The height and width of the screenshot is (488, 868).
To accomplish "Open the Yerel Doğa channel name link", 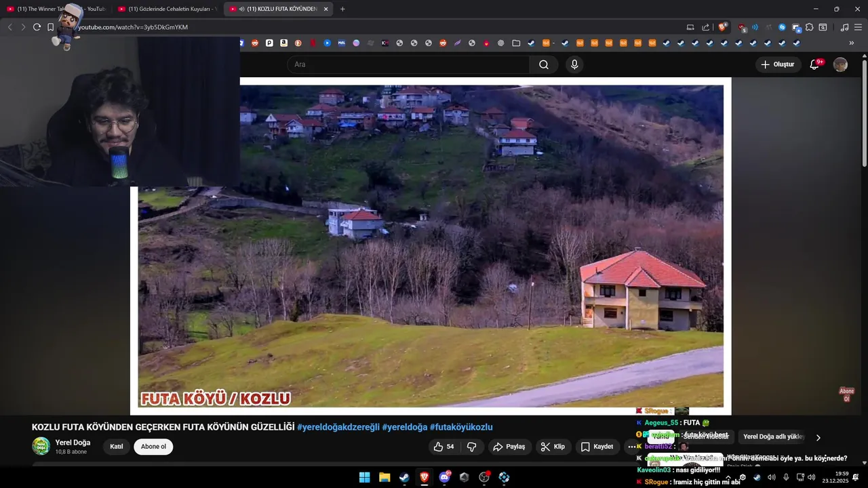I will coord(73,443).
